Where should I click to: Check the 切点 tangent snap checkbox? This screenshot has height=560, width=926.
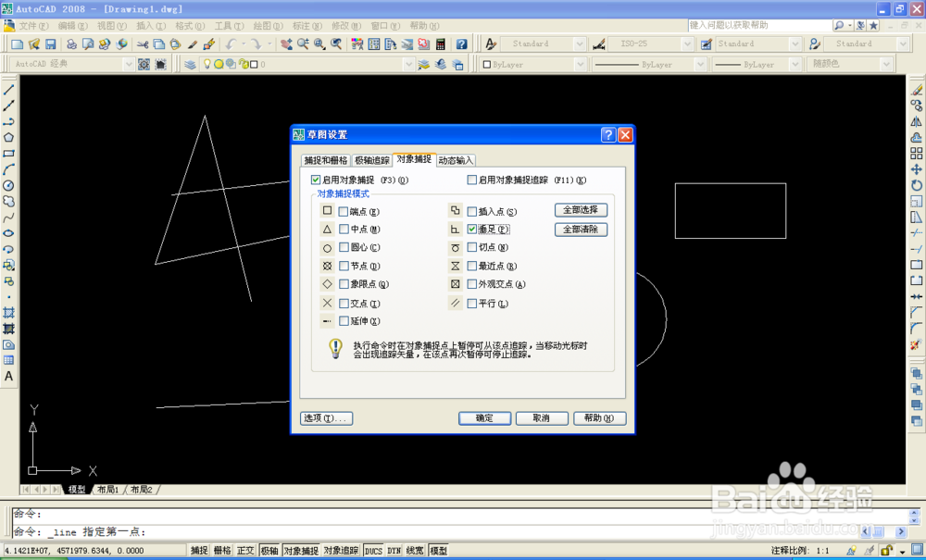(472, 248)
